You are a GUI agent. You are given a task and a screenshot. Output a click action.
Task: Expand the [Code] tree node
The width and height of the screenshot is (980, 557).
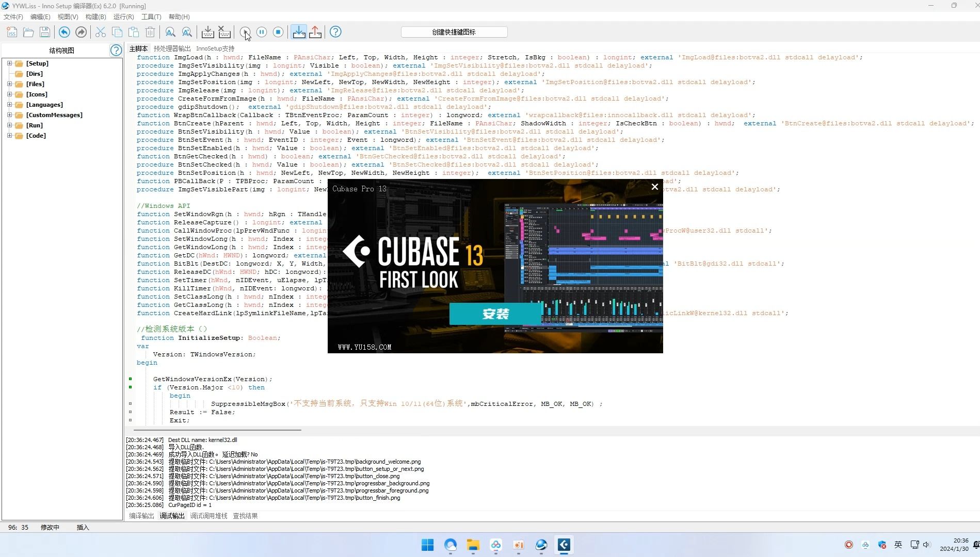pyautogui.click(x=9, y=136)
